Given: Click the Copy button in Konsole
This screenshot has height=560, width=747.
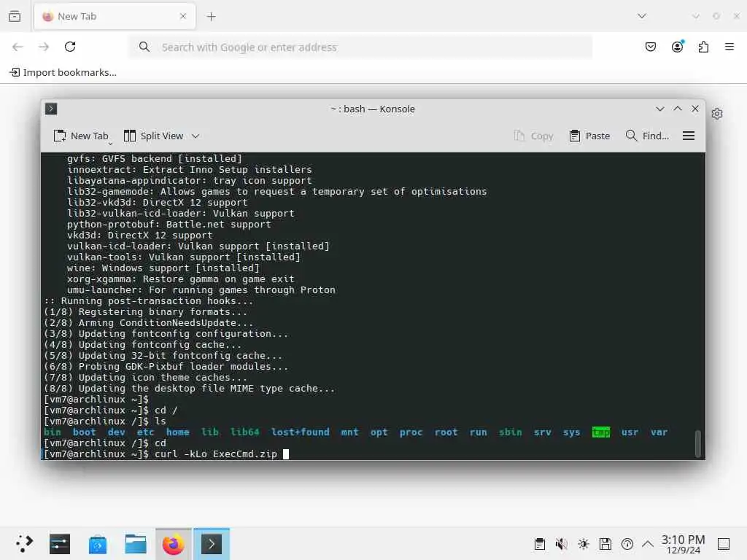Looking at the screenshot, I should click(533, 136).
